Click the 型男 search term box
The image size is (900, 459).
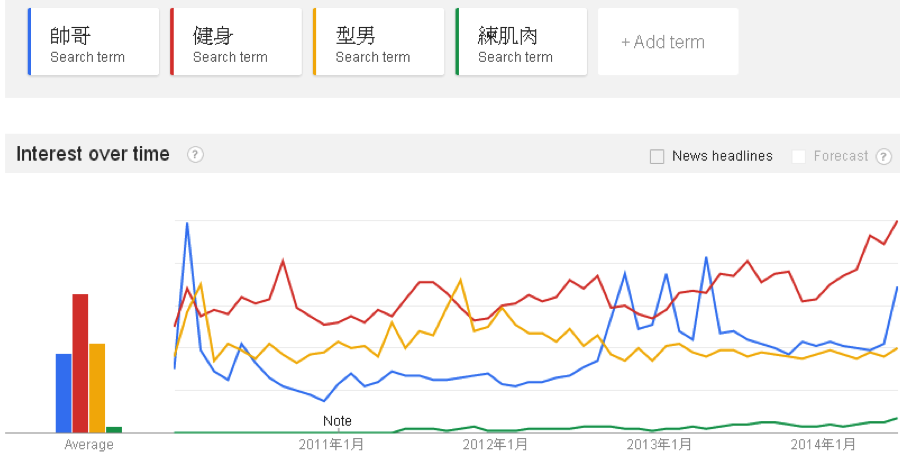point(379,42)
